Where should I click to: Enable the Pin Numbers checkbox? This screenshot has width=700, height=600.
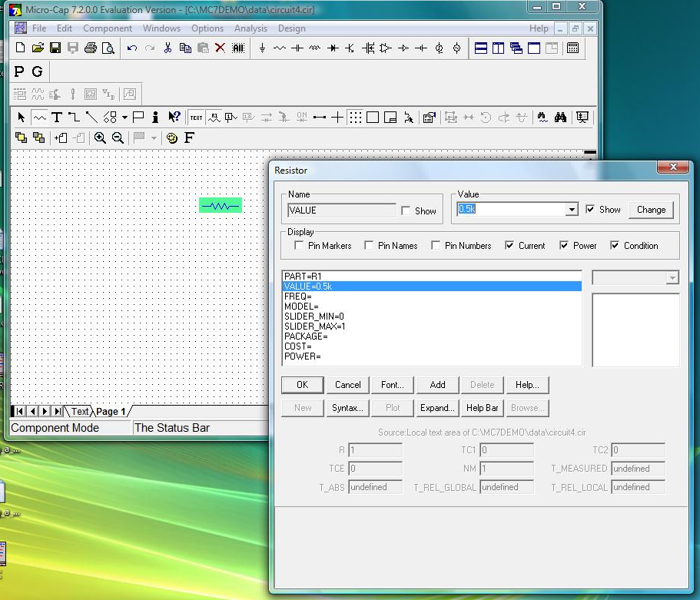(x=436, y=246)
